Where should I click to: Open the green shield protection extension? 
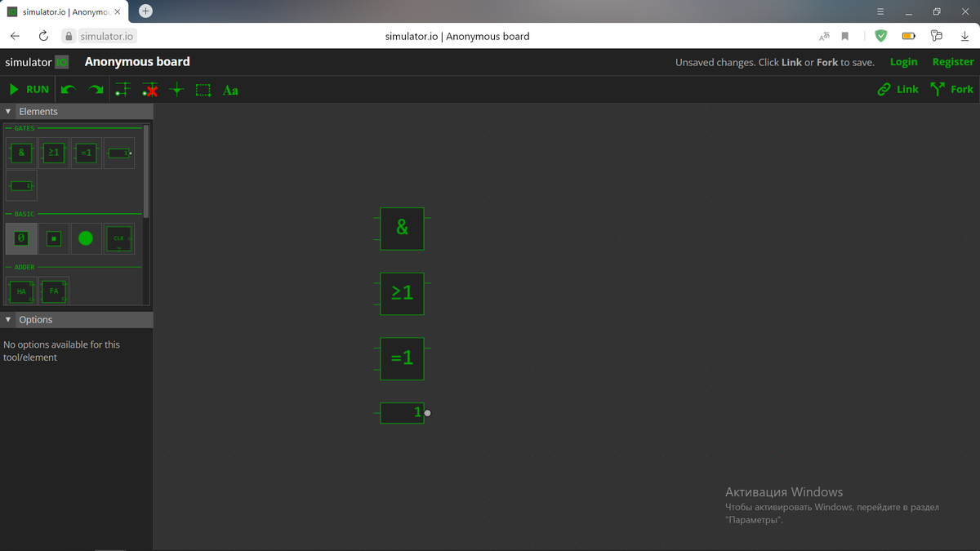click(x=880, y=36)
